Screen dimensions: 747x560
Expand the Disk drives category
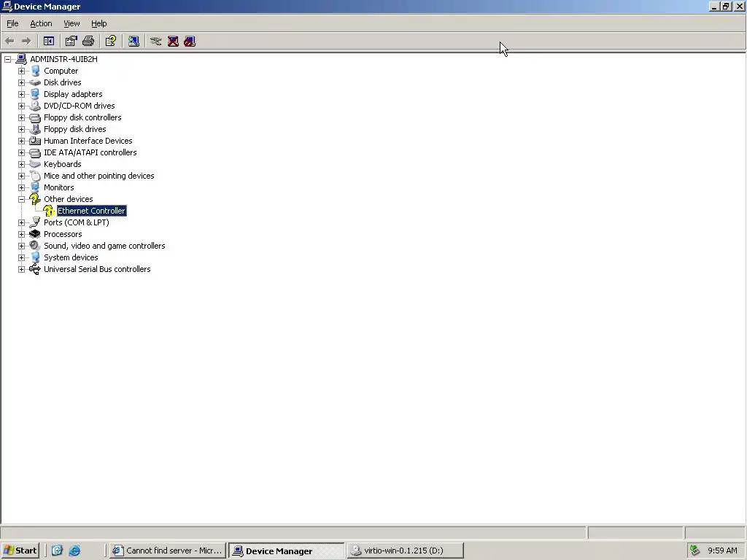pos(21,82)
